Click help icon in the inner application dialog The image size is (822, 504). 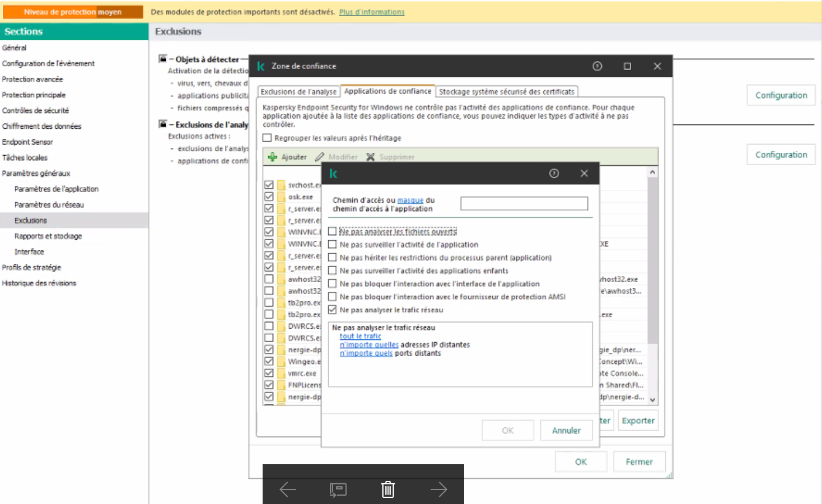[x=554, y=174]
